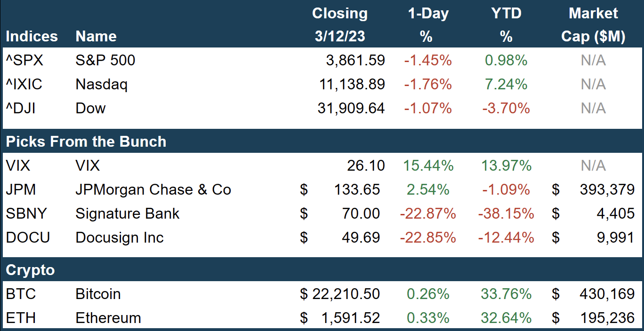Click Ethereum YTD value 32.64%
Viewport: 644px width, 331px height.
(x=506, y=318)
